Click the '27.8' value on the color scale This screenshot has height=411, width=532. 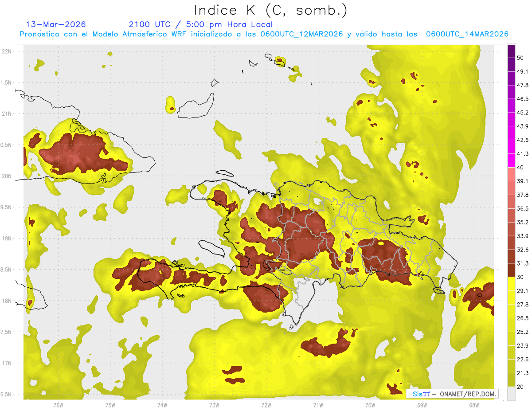[x=523, y=305]
